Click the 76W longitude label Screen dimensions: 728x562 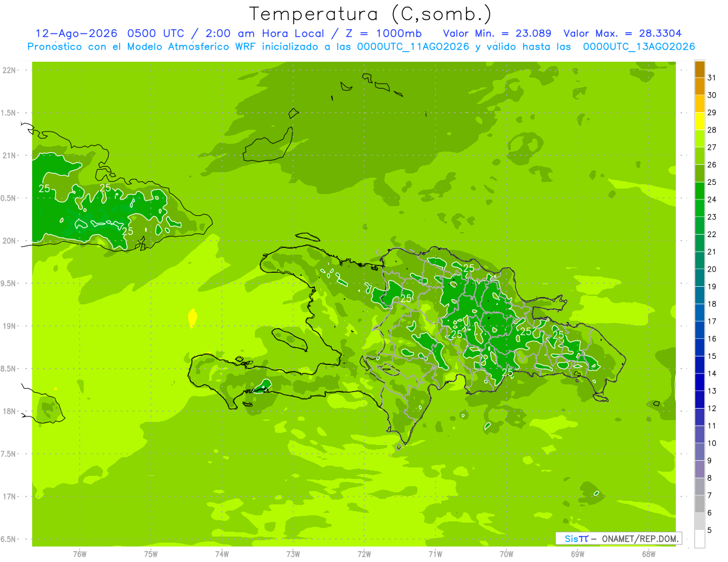79,554
